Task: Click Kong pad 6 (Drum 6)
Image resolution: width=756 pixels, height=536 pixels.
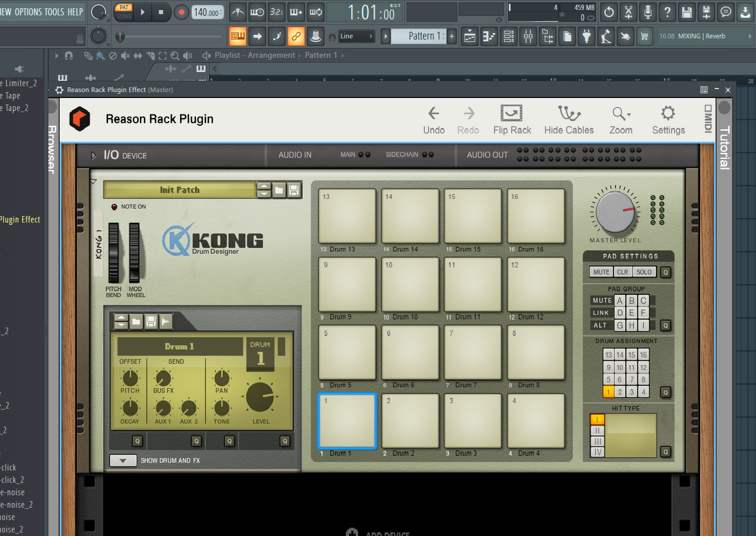Action: click(410, 352)
